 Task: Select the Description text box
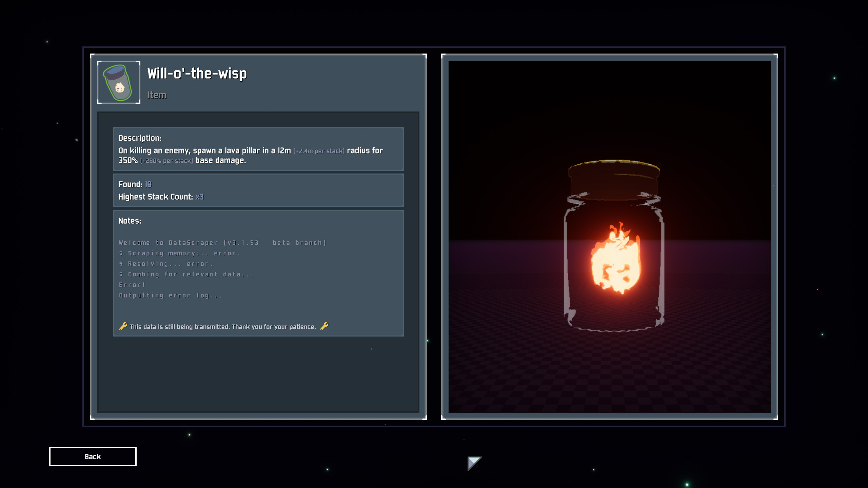pos(258,149)
